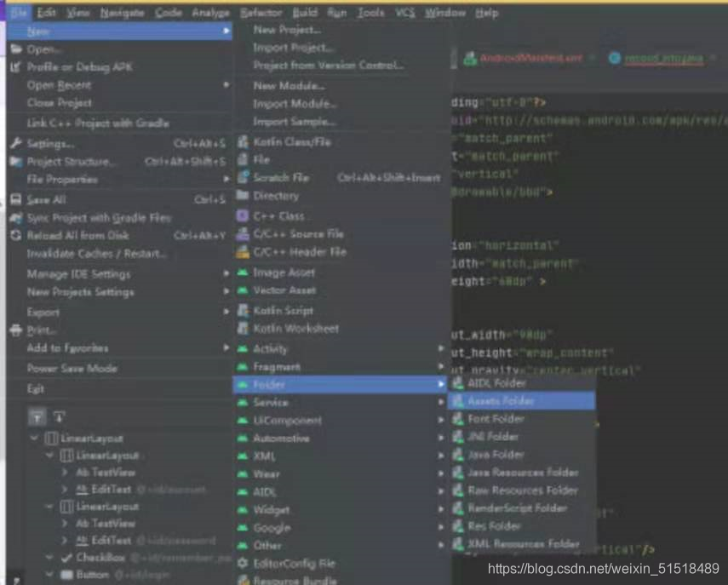Screen dimensions: 728x585
Task: Open the Build menu
Action: click(x=305, y=13)
